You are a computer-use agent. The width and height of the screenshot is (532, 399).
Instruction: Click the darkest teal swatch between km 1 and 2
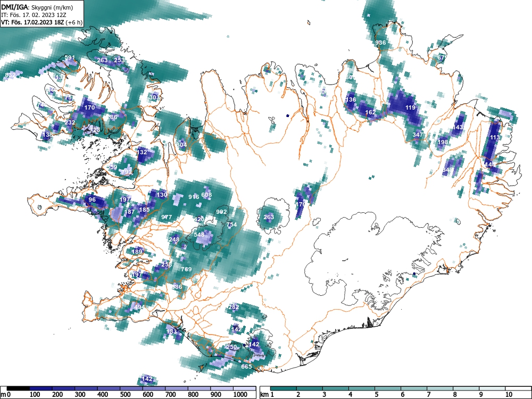click(x=284, y=388)
